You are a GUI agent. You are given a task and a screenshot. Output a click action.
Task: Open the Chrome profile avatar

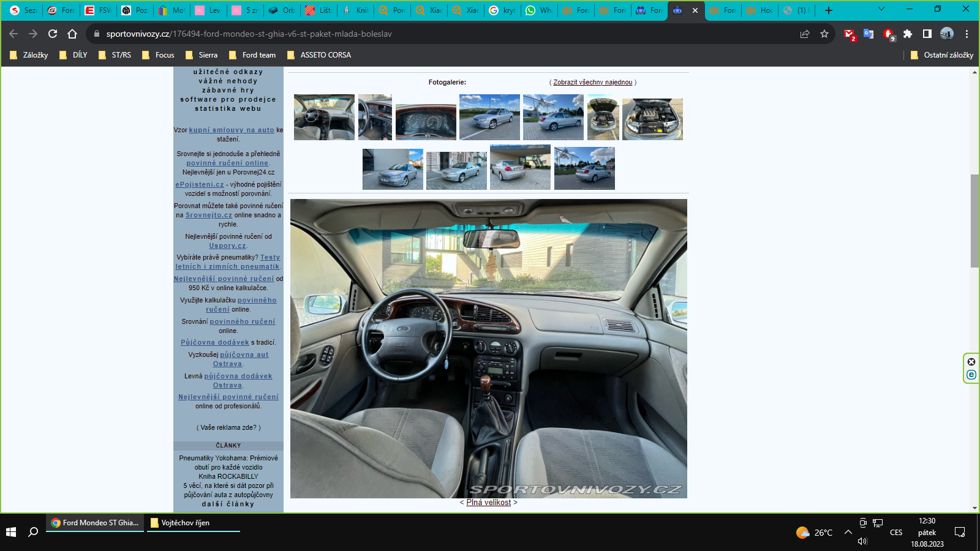947,34
